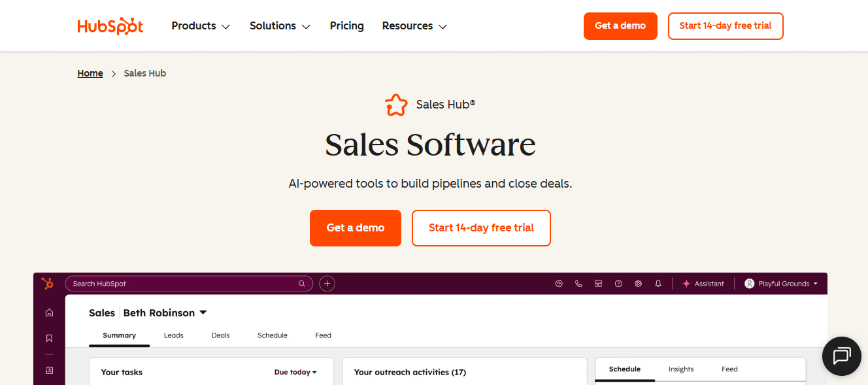The image size is (868, 385).
Task: Switch to the Leads tab
Action: [x=173, y=335]
